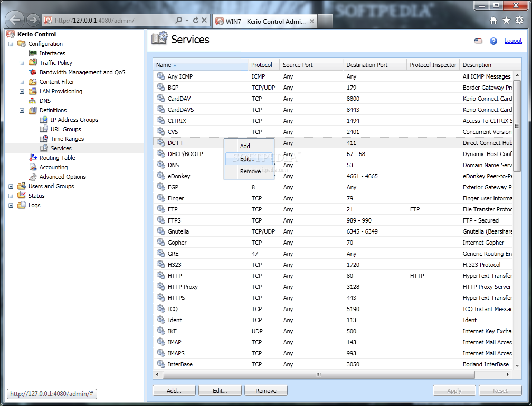Choose Remove in the context menu
The width and height of the screenshot is (532, 406).
(250, 171)
